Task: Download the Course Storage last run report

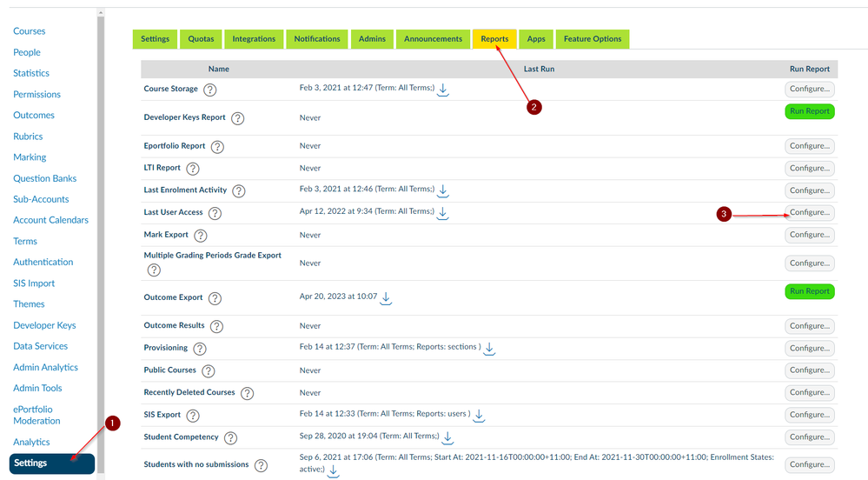Action: pos(442,90)
